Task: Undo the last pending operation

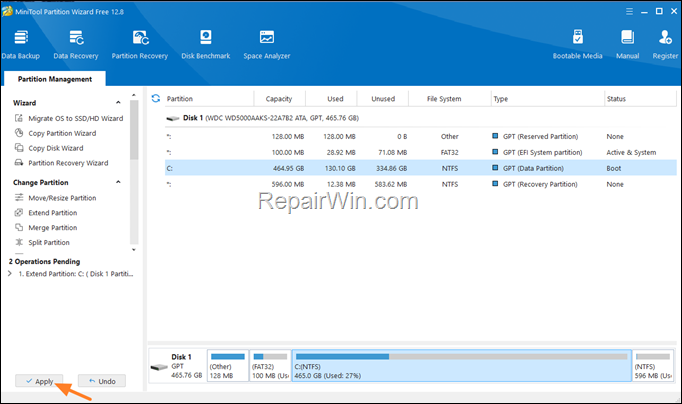Action: point(102,381)
